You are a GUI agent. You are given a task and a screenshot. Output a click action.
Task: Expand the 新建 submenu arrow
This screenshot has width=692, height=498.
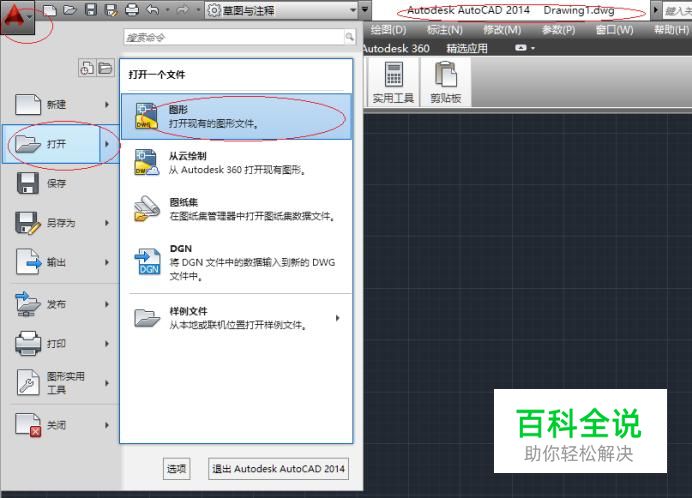tap(107, 105)
